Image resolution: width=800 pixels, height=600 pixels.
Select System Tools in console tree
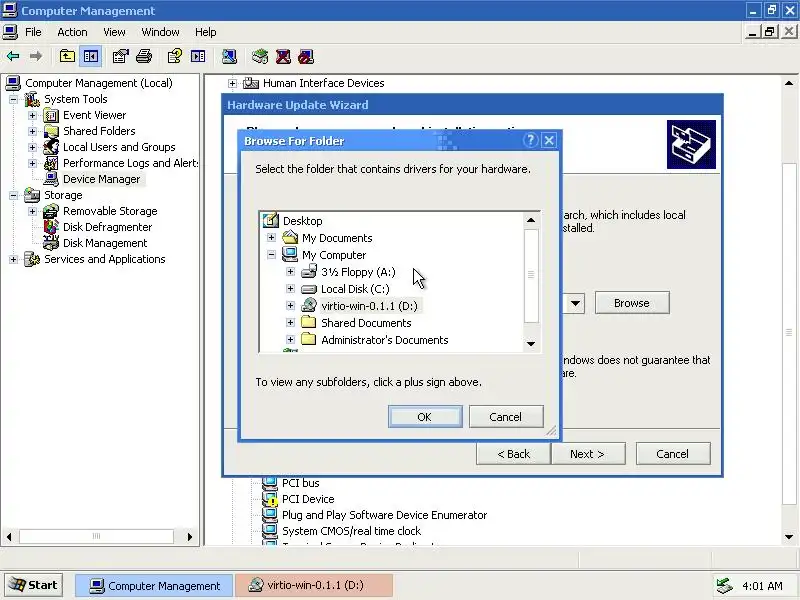[x=76, y=99]
